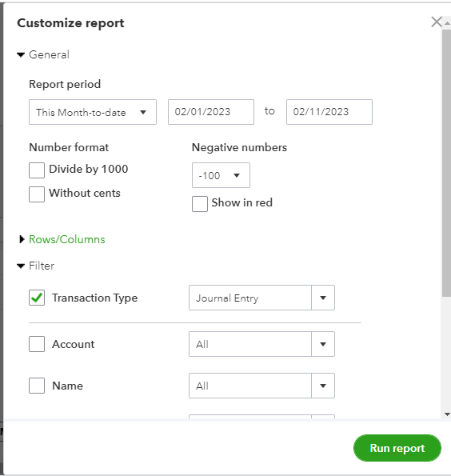Collapse the General section triangle

[x=21, y=55]
